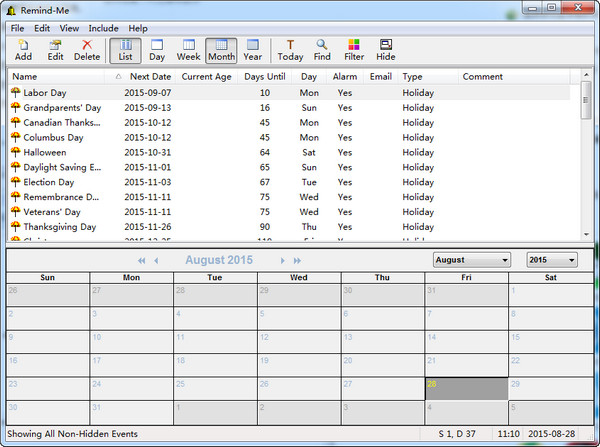Toggle the List view button
The width and height of the screenshot is (600, 447).
coord(125,50)
